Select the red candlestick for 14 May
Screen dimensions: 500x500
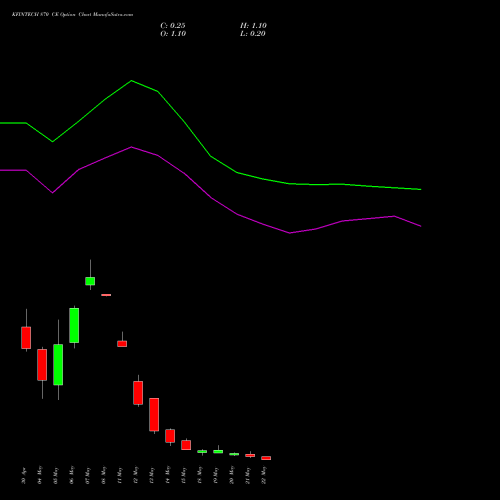tap(170, 436)
